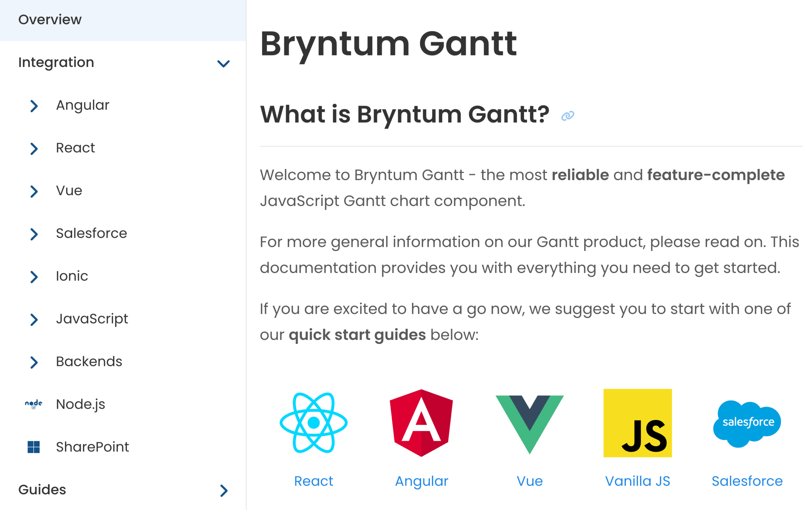Image resolution: width=812 pixels, height=510 pixels.
Task: Click the React atom logo icon
Action: (313, 423)
